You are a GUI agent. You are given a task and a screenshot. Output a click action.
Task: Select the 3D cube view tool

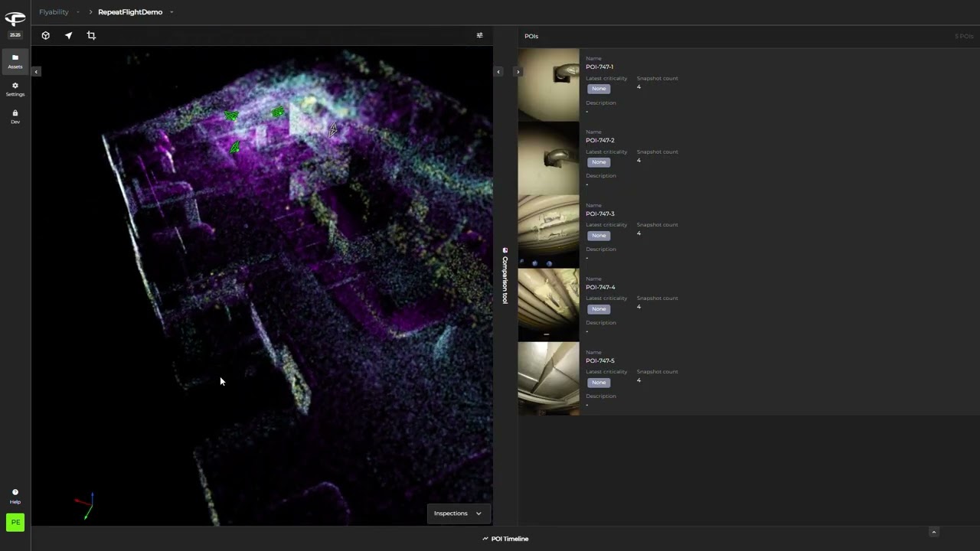coord(46,35)
